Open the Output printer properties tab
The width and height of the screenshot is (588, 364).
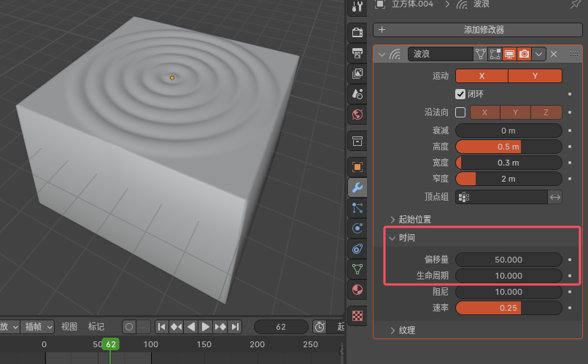(x=357, y=53)
